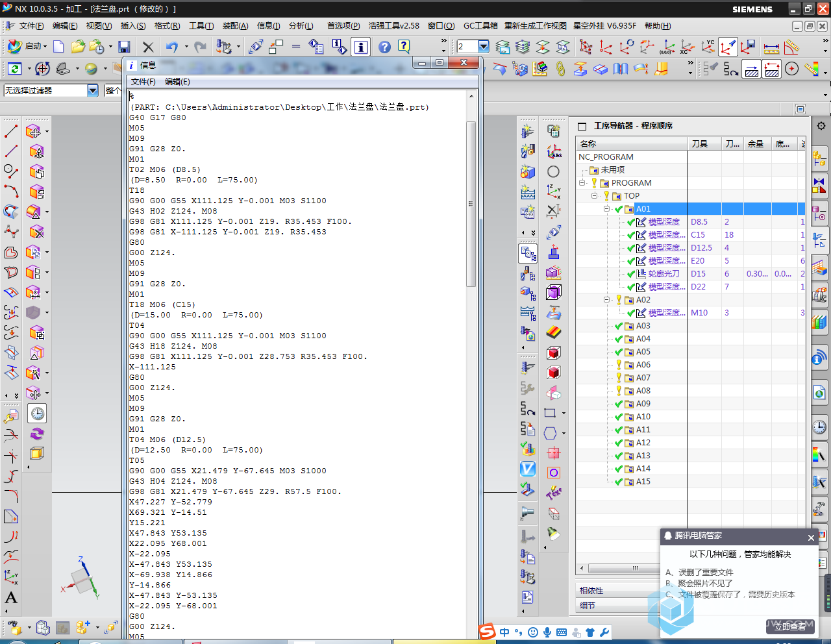Open the layer number 2 dropdown
This screenshot has width=831, height=644.
(484, 46)
